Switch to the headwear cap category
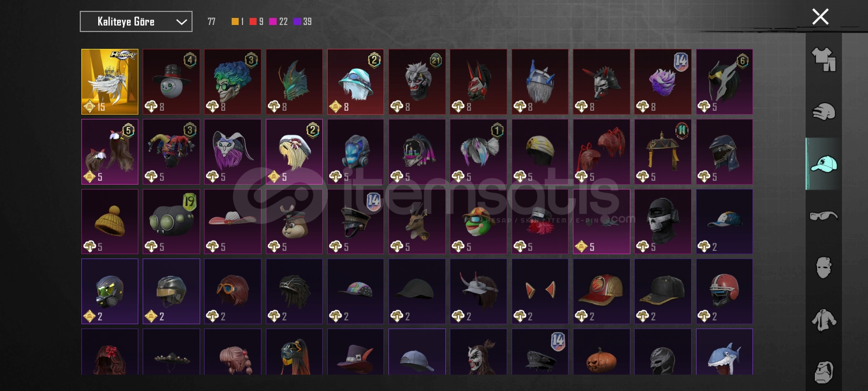 pos(824,163)
